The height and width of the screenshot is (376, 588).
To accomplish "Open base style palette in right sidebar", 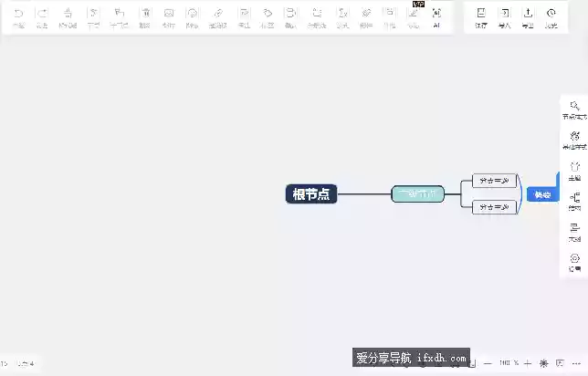I will (x=574, y=141).
